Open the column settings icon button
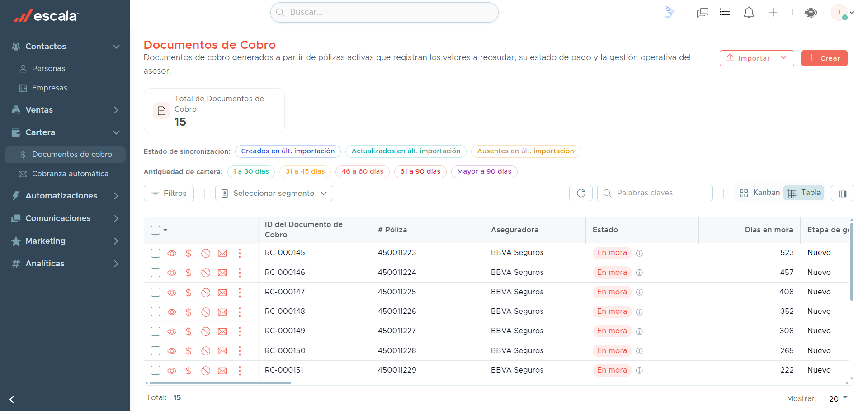The width and height of the screenshot is (868, 411). 843,193
